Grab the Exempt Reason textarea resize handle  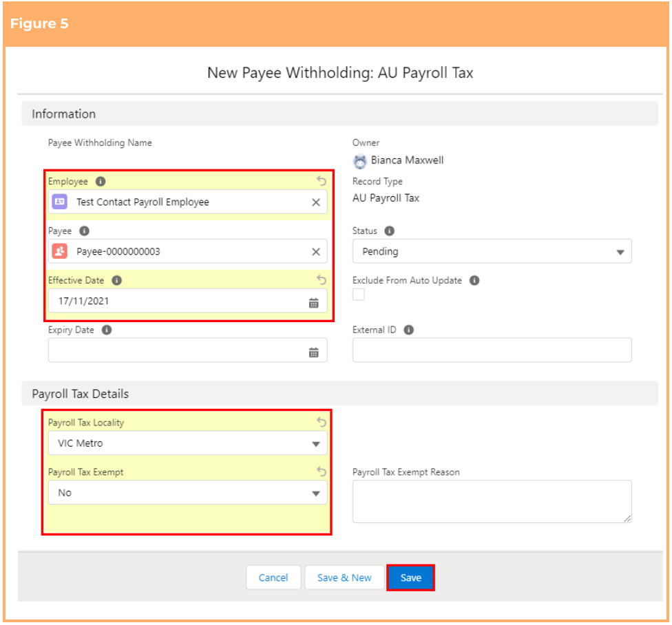tap(627, 519)
